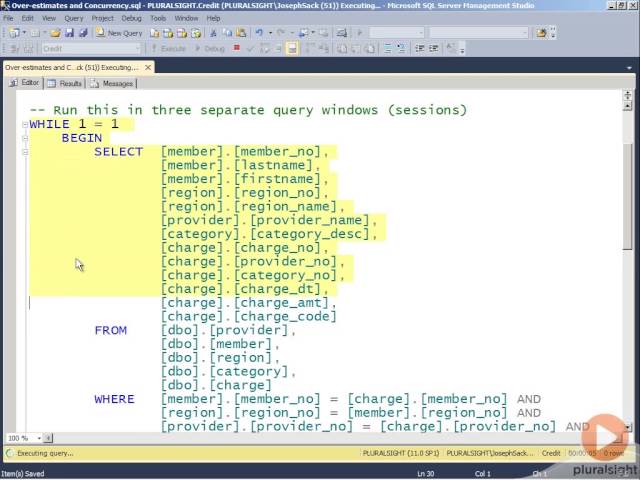Open the File menu
The height and width of the screenshot is (480, 640).
8,18
